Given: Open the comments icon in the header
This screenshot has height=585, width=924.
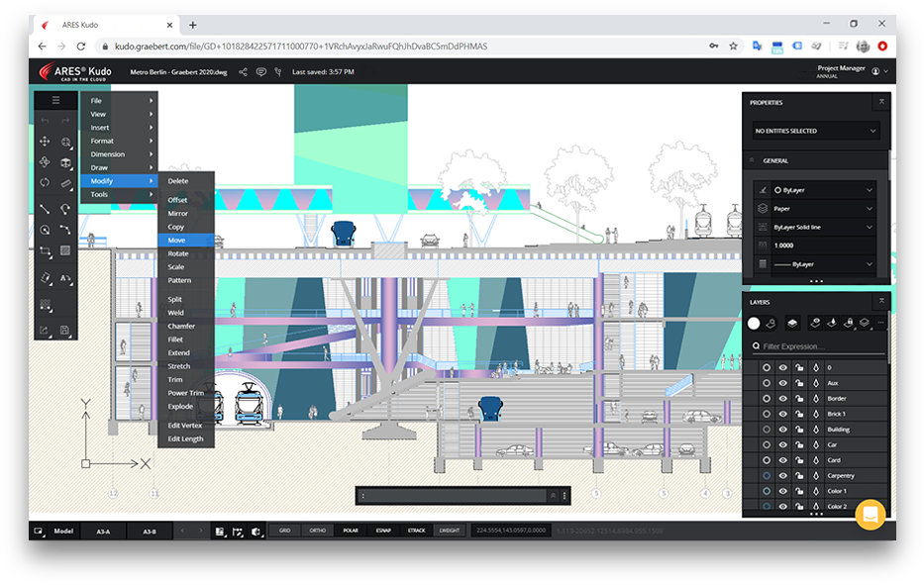Looking at the screenshot, I should coord(261,72).
